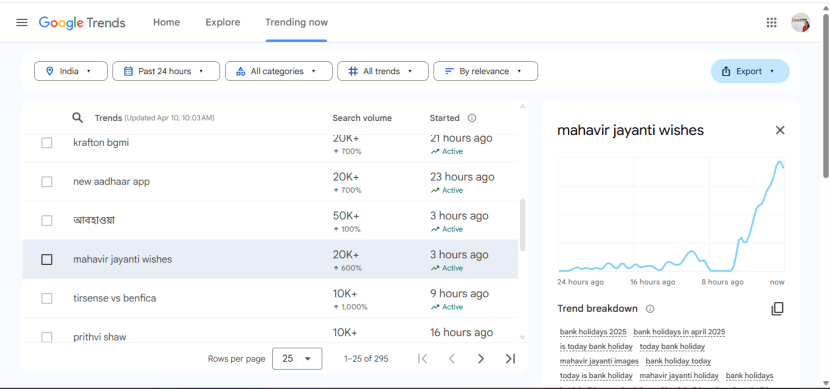Go to the next results page
Image resolution: width=830 pixels, height=389 pixels.
(x=481, y=359)
